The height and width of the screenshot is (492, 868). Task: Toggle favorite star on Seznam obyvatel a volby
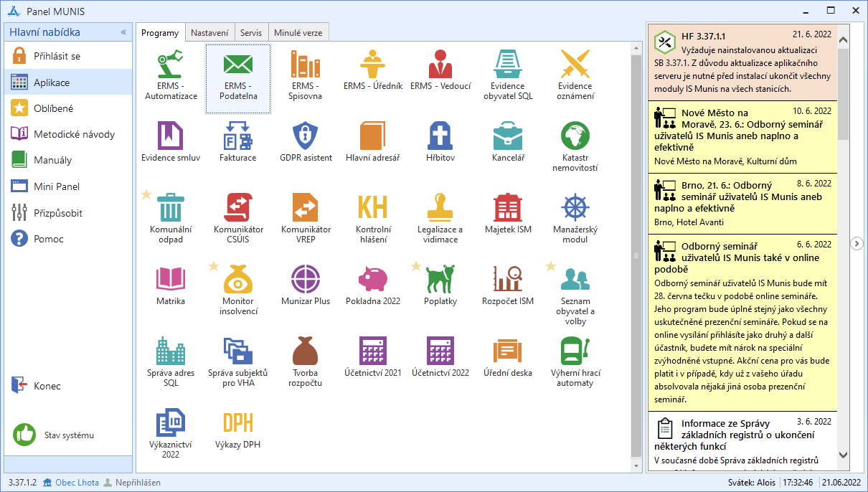pyautogui.click(x=550, y=266)
